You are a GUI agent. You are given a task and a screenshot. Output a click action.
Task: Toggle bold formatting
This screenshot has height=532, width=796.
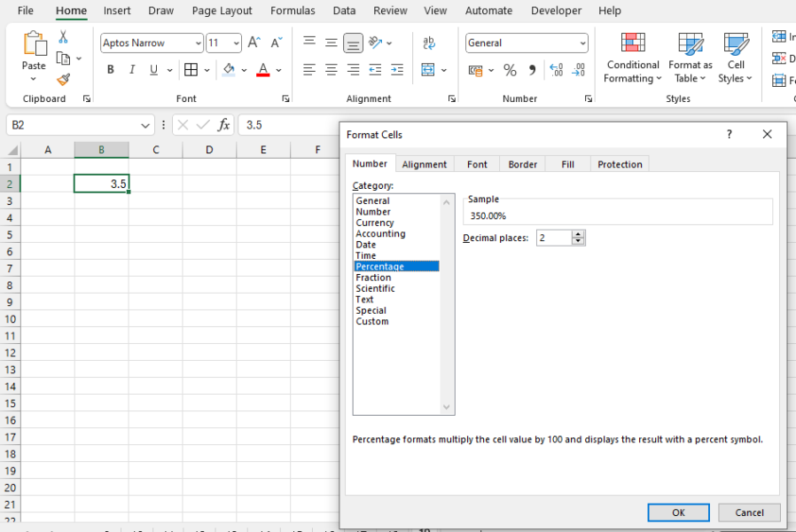click(110, 69)
